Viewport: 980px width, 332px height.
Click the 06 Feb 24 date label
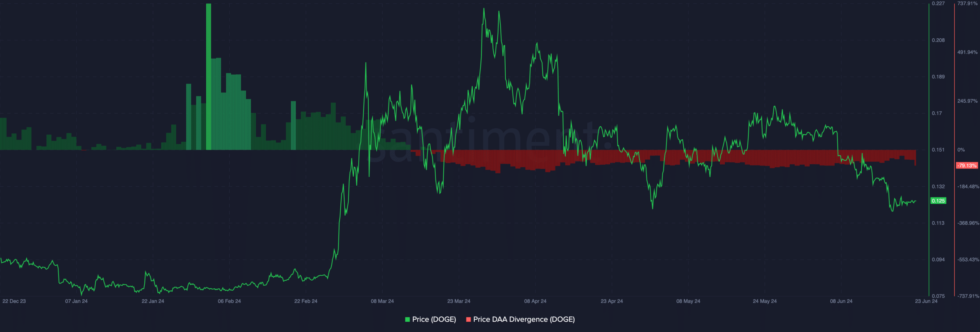click(229, 301)
